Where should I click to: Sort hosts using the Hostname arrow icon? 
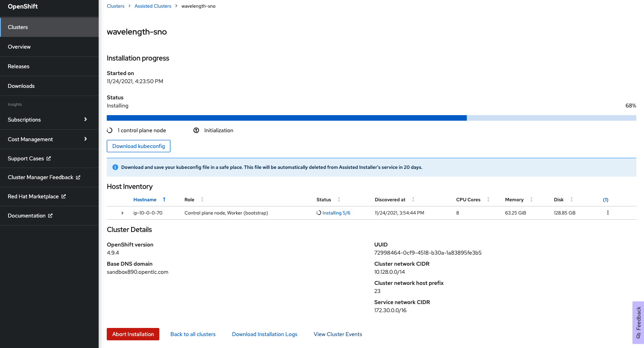pyautogui.click(x=164, y=200)
